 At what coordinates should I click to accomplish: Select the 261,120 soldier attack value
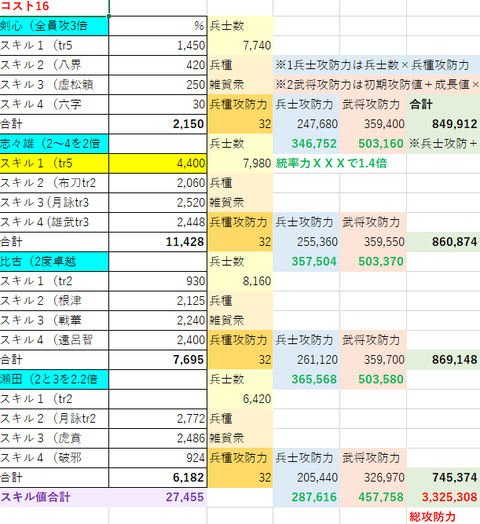click(306, 360)
